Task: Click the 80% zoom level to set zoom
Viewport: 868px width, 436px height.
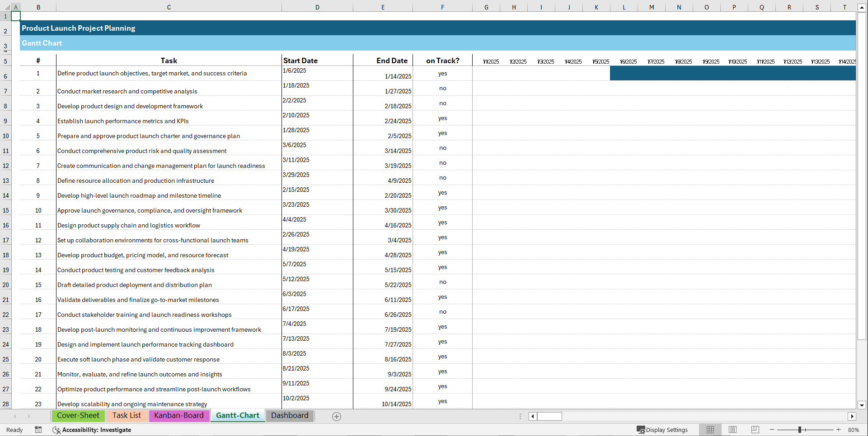Action: point(854,430)
